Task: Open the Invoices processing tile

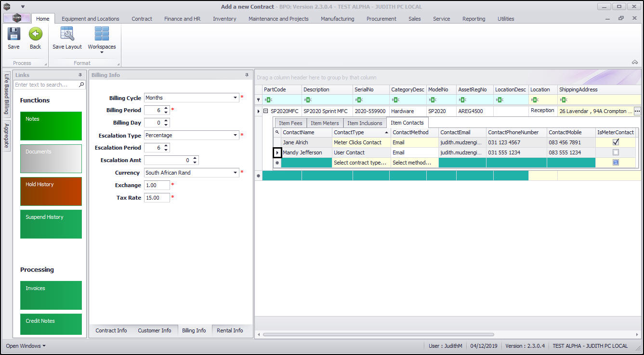Action: [51, 295]
